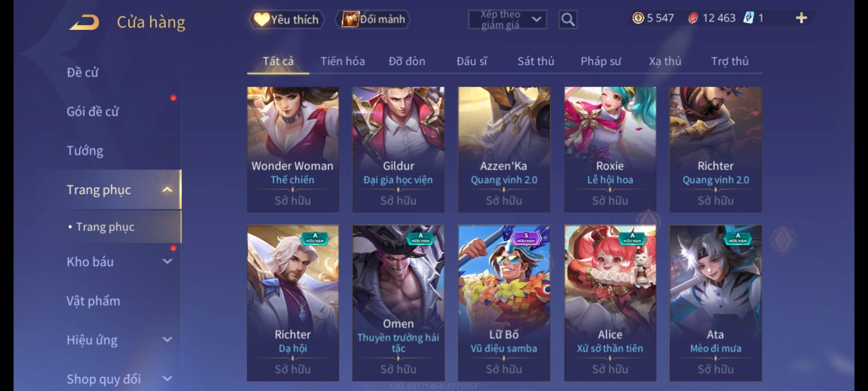Tap the red ruby currency icon
The height and width of the screenshot is (391, 868).
coord(693,18)
